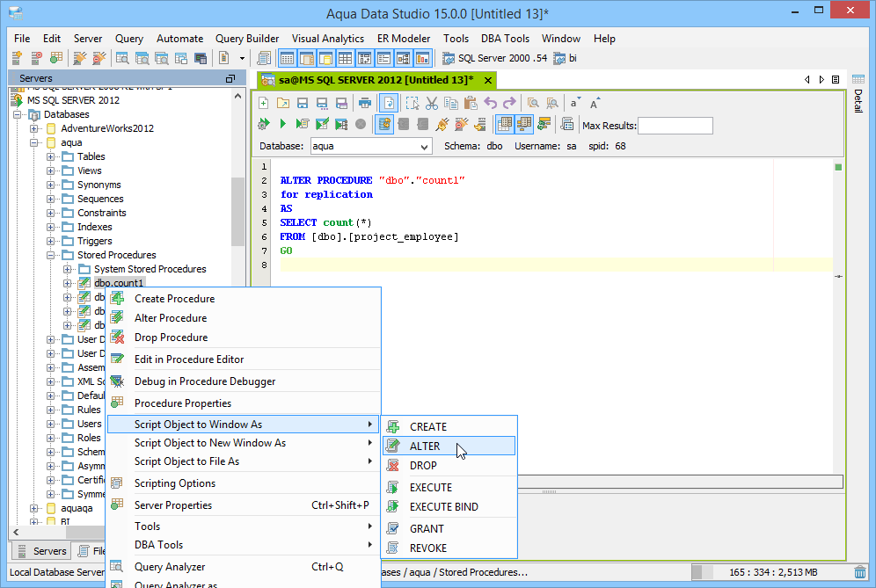876x588 pixels.
Task: Toggle the word wrap editor button
Action: click(x=389, y=103)
